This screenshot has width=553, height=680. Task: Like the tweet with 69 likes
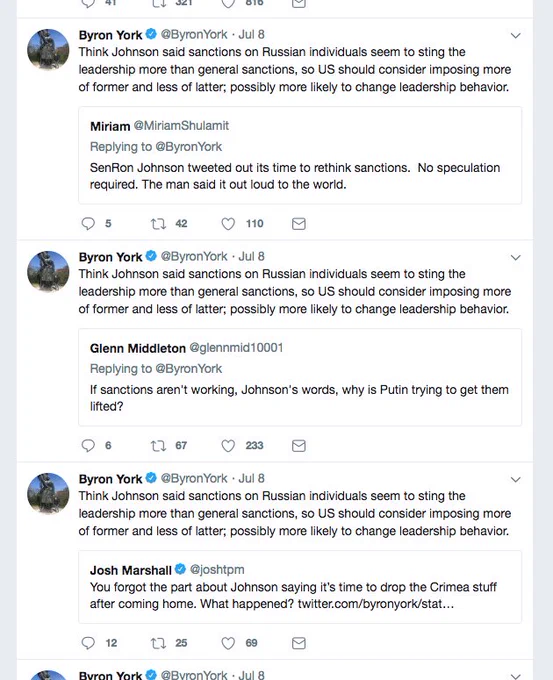point(228,643)
